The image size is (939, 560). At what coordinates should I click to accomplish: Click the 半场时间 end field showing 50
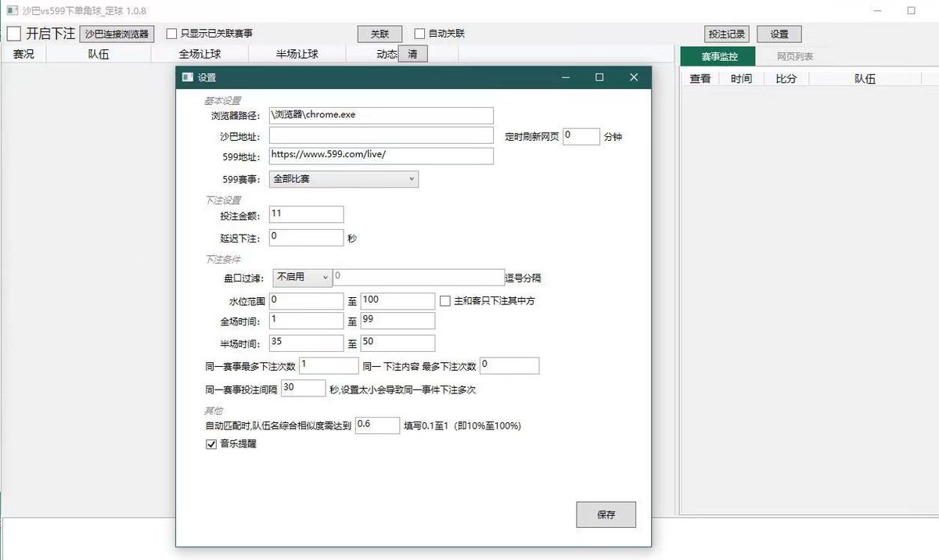398,343
